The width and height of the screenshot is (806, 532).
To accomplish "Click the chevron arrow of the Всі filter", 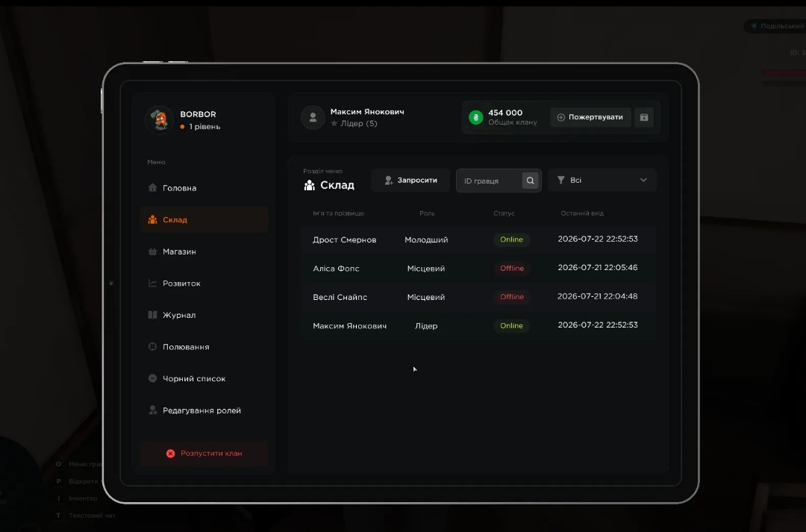I will (643, 180).
